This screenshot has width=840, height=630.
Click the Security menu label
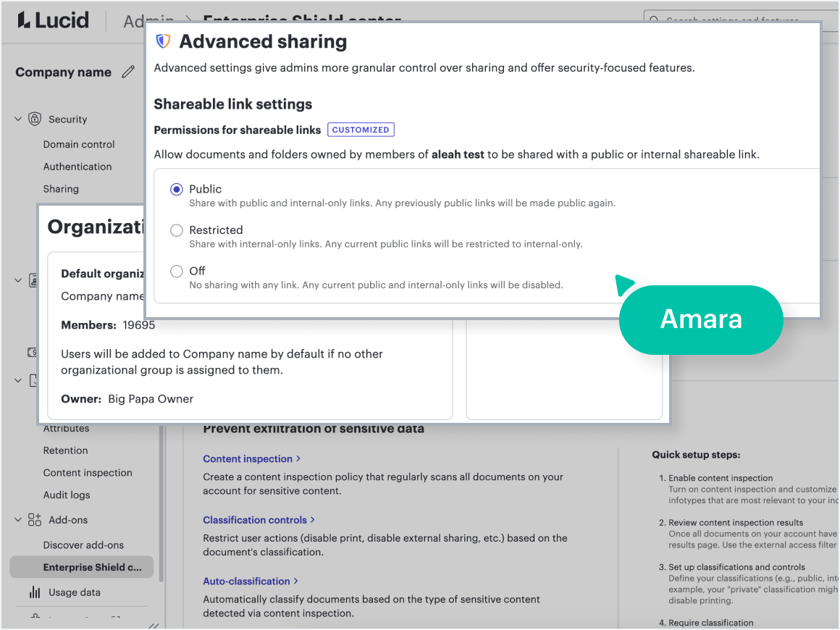[x=67, y=119]
